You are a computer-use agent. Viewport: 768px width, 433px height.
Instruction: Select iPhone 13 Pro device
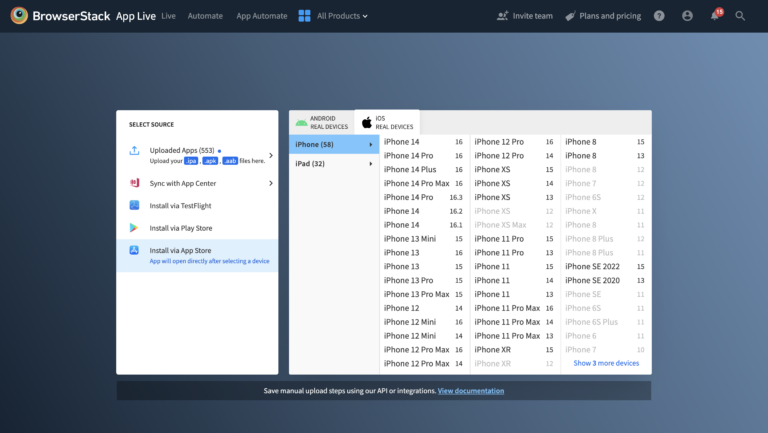(423, 281)
